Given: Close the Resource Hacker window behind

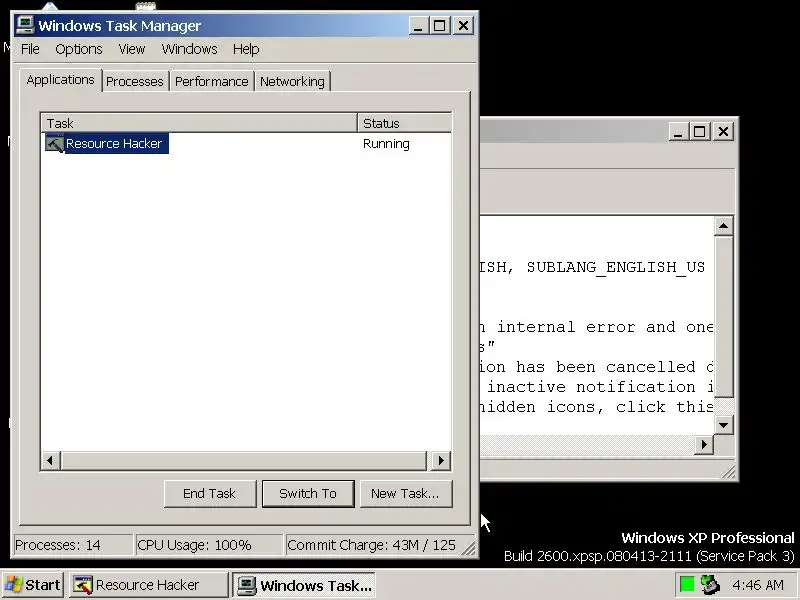Looking at the screenshot, I should (x=723, y=132).
